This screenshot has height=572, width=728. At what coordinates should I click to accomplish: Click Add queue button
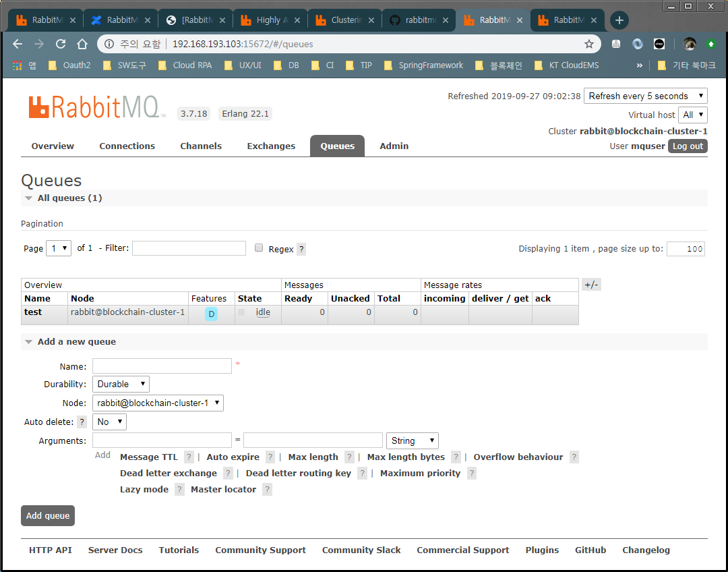(48, 516)
